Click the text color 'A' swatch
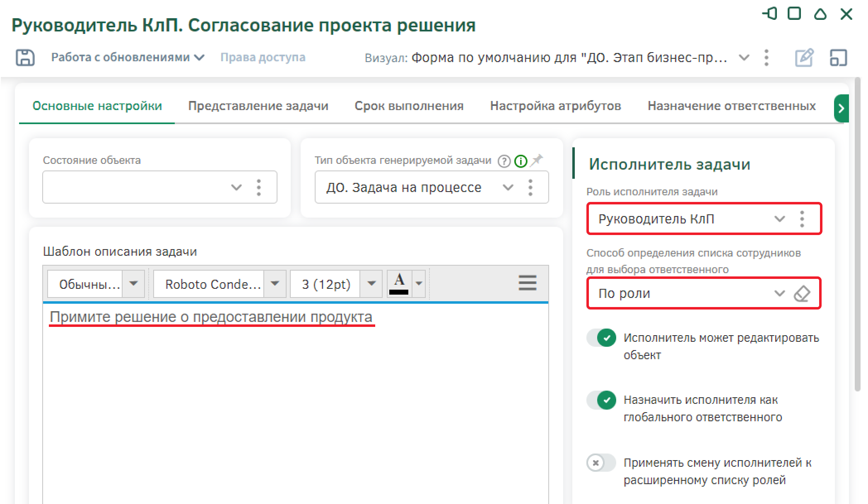The width and height of the screenshot is (868, 504). coord(399,283)
